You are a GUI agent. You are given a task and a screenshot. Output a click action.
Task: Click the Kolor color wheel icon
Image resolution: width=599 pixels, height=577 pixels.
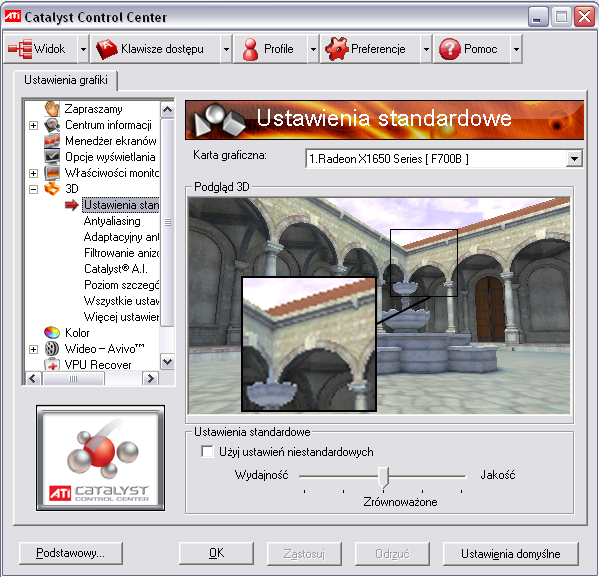click(x=52, y=333)
